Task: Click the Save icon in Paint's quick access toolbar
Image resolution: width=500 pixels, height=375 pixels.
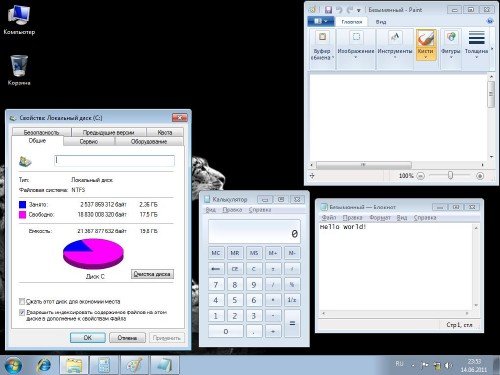Action: pos(328,10)
